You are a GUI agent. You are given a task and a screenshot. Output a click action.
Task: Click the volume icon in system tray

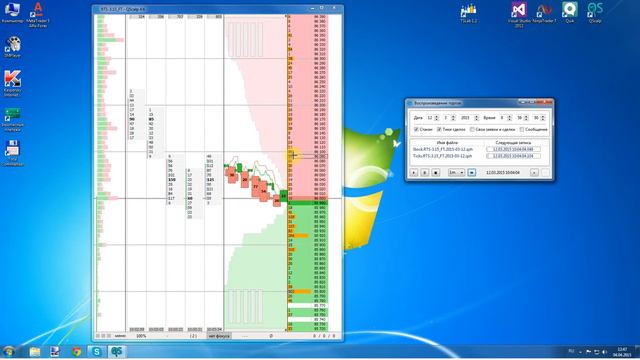[x=604, y=352]
